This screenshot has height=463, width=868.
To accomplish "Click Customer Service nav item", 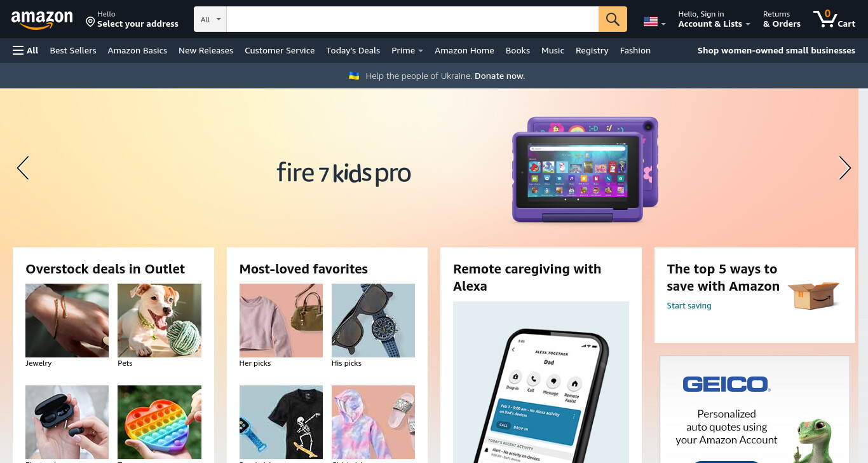I will pos(280,50).
